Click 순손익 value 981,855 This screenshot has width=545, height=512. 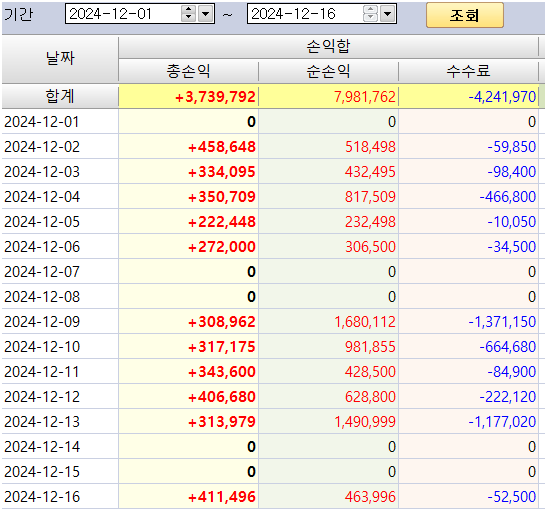[x=370, y=347]
